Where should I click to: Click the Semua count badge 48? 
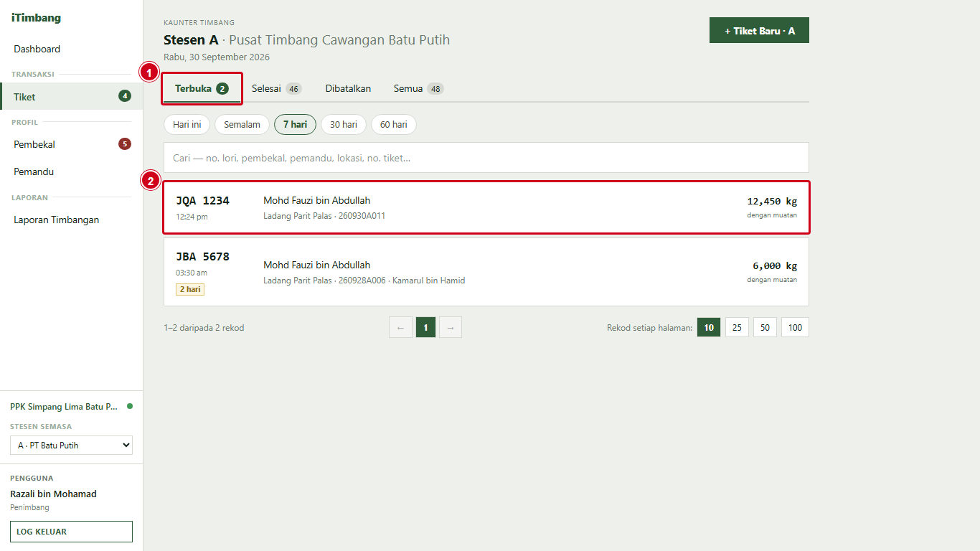point(435,89)
